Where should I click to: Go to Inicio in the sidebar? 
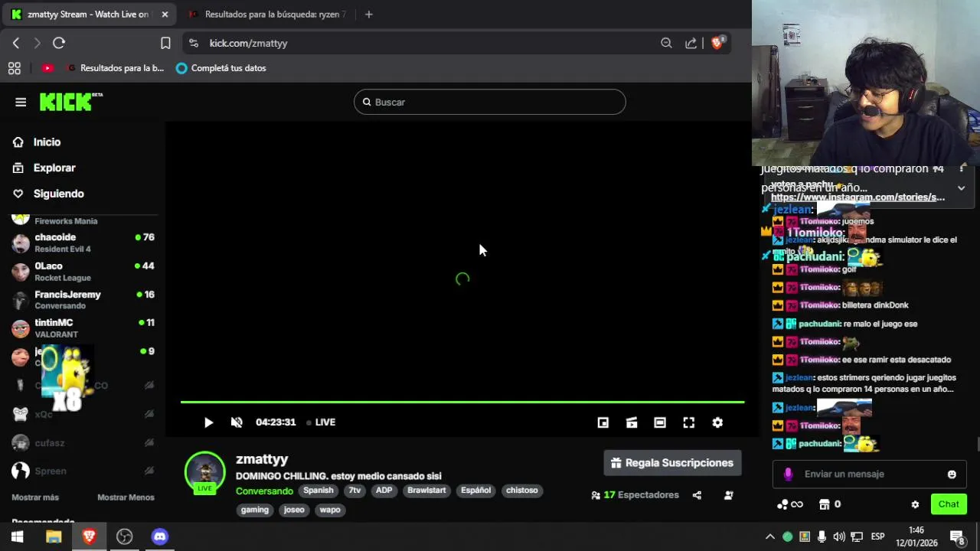[x=47, y=142]
